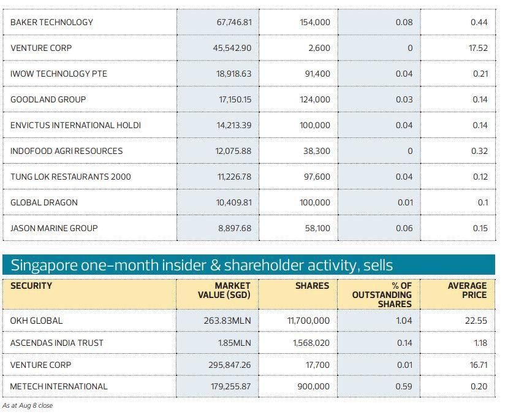
Task: Click the SECURITY column header
Action: click(x=31, y=286)
